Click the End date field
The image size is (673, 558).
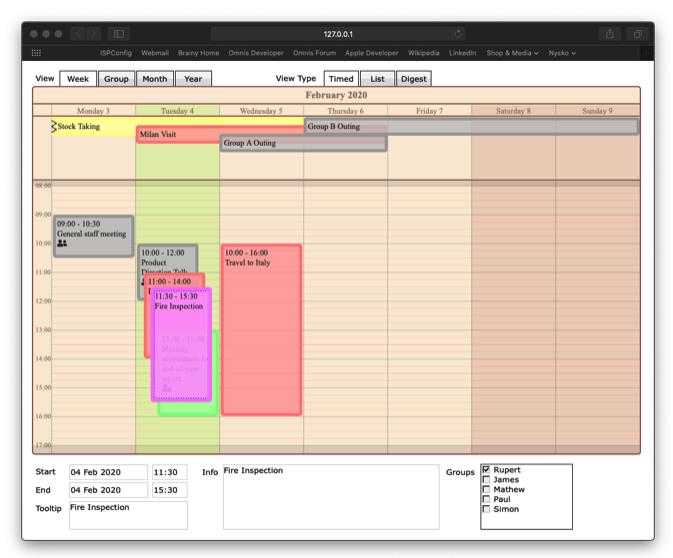(x=108, y=490)
